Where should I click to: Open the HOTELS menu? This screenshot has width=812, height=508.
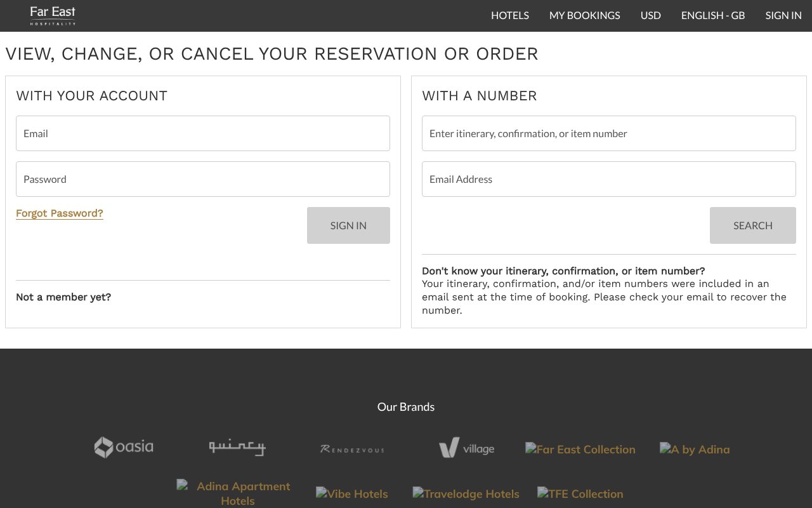[509, 15]
